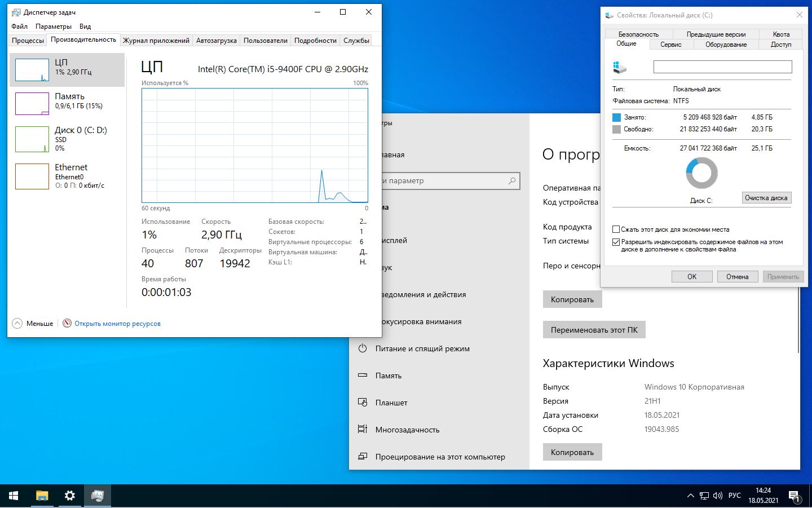Open the Сервис tab
Screen dimensions: 812x508
(671, 45)
